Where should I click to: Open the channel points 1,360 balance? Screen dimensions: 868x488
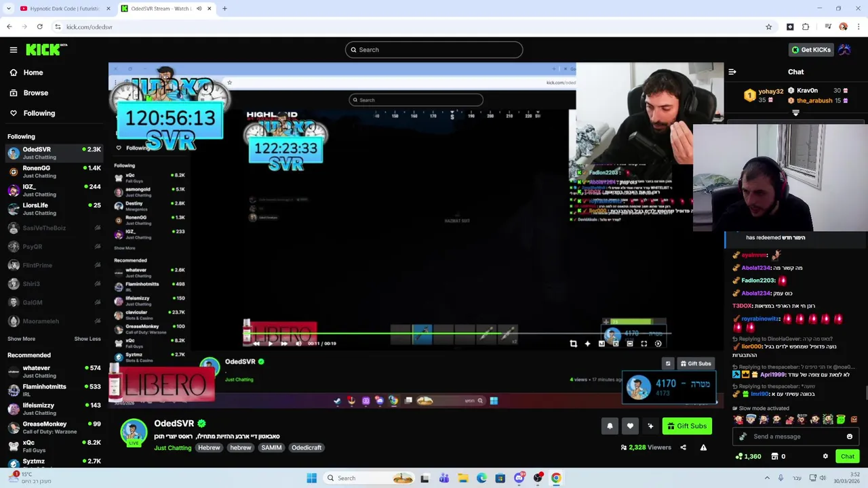click(748, 456)
